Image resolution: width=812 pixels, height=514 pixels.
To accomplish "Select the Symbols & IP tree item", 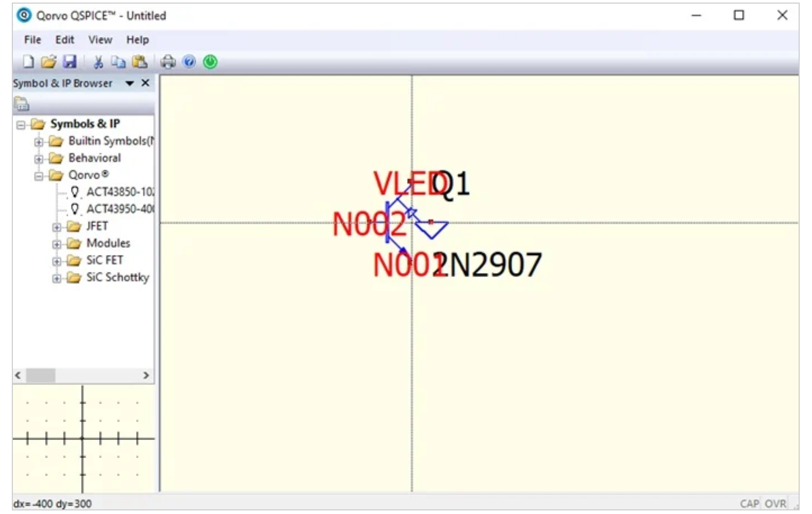I will pos(85,124).
